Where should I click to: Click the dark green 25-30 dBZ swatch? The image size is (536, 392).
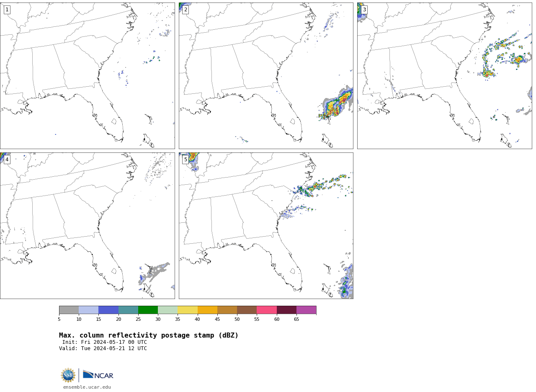(148, 310)
